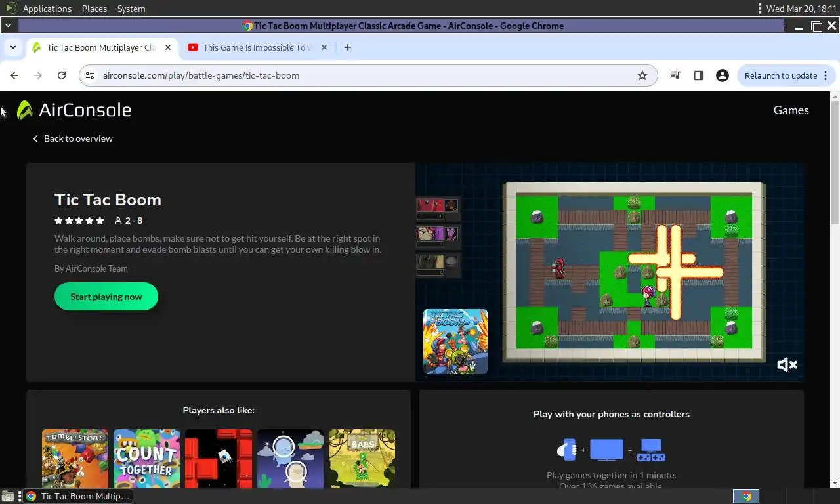This screenshot has height=504, width=840.
Task: Click show desktop icon in bottom panel
Action: click(7, 496)
